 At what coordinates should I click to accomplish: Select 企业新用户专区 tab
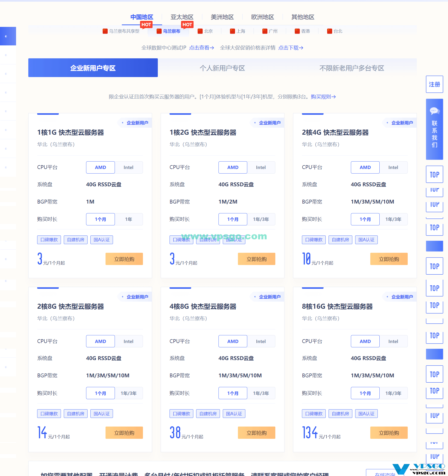[x=93, y=68]
